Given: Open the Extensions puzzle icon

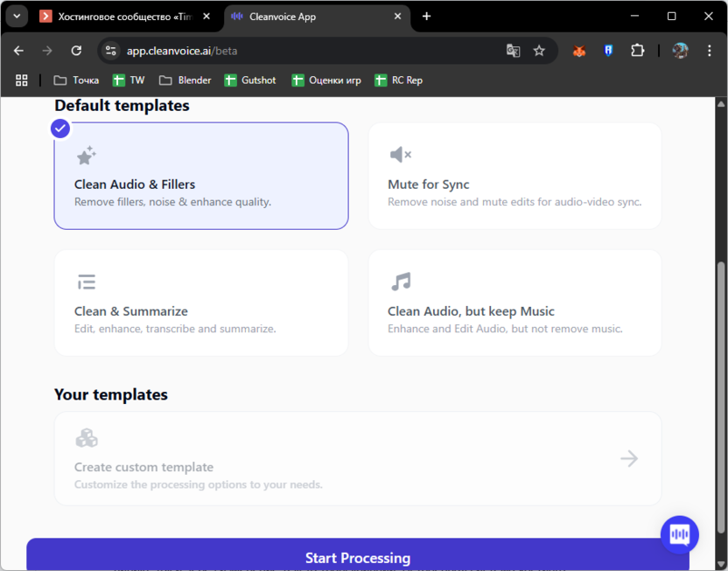Looking at the screenshot, I should coord(637,51).
